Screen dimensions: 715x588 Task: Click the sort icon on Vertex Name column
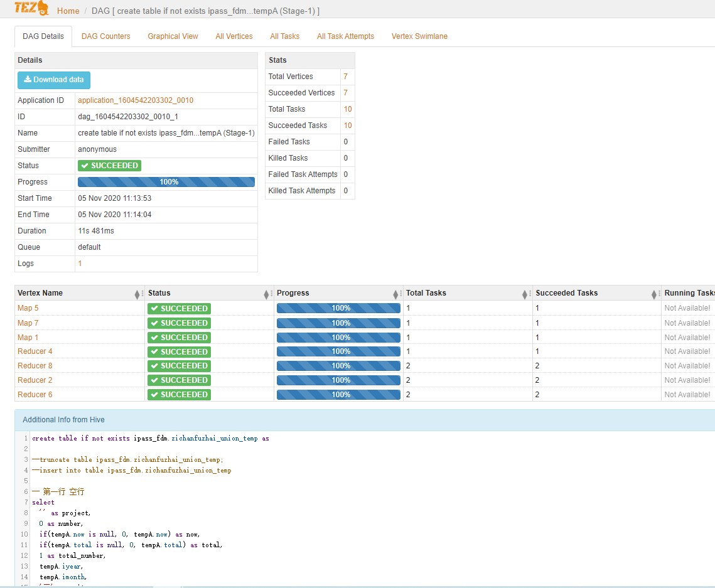(x=137, y=294)
